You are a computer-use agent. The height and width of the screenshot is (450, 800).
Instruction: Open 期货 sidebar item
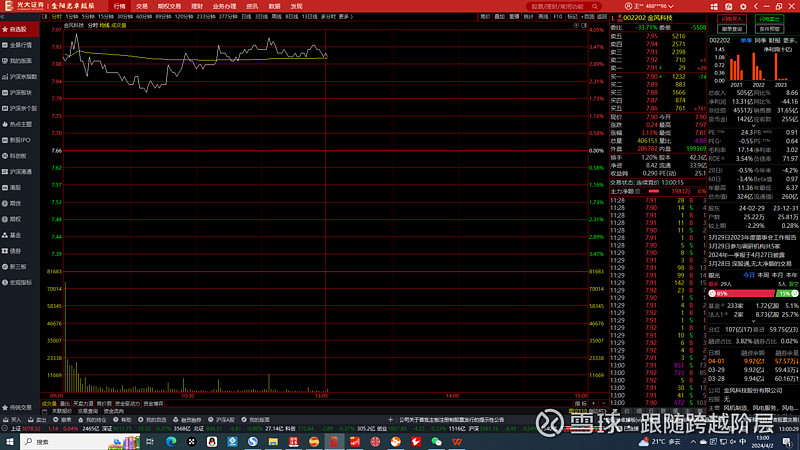(12, 204)
